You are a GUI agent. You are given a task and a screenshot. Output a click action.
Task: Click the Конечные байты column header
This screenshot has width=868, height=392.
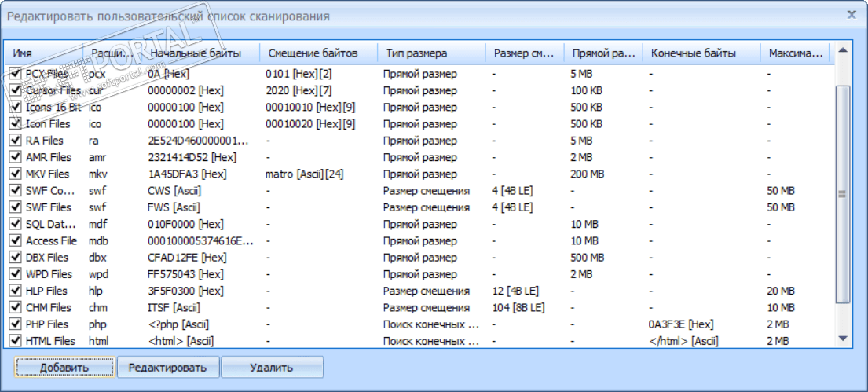point(701,53)
